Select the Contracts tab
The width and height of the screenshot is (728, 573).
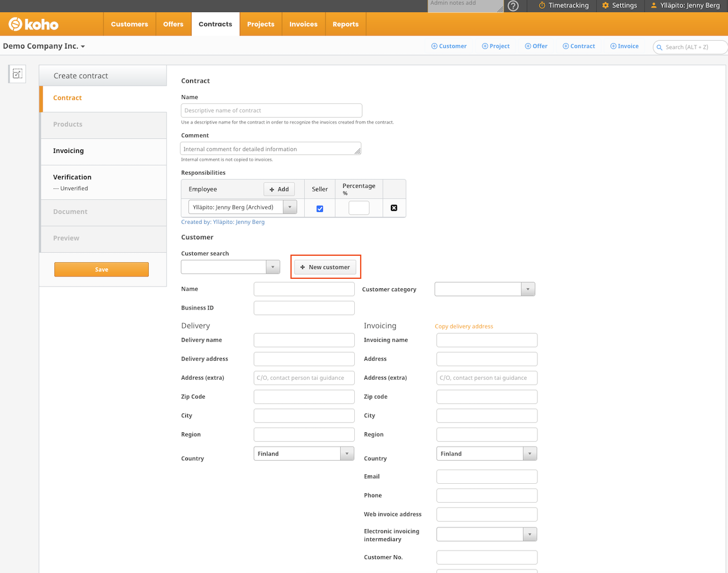[x=216, y=24]
